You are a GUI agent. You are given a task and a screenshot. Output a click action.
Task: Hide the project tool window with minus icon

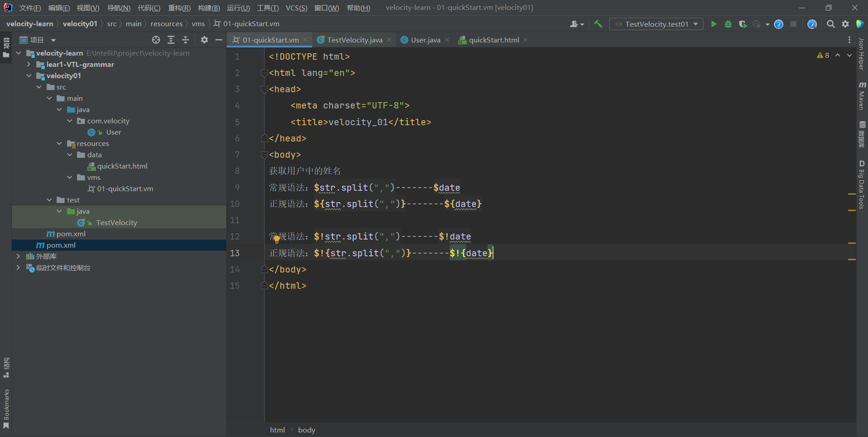pos(219,40)
